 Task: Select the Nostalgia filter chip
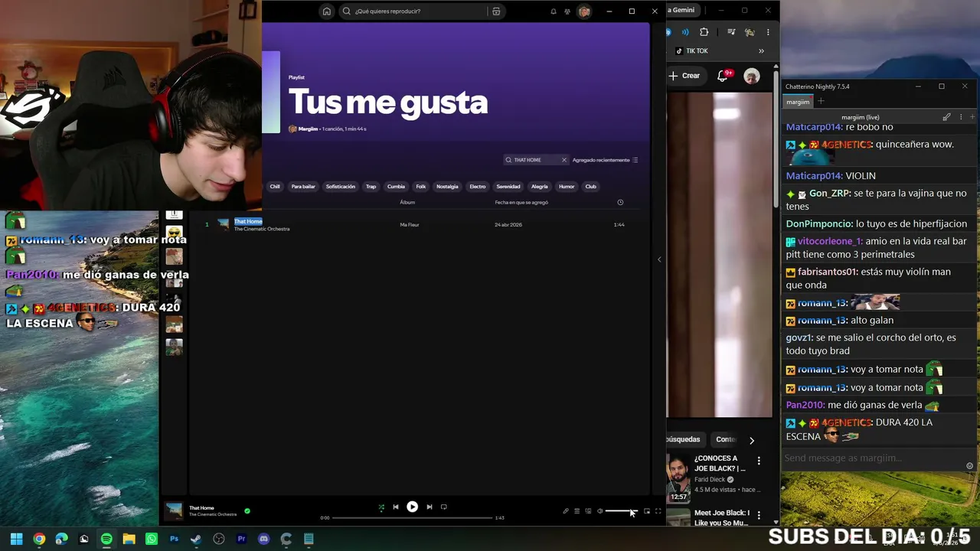tap(447, 187)
